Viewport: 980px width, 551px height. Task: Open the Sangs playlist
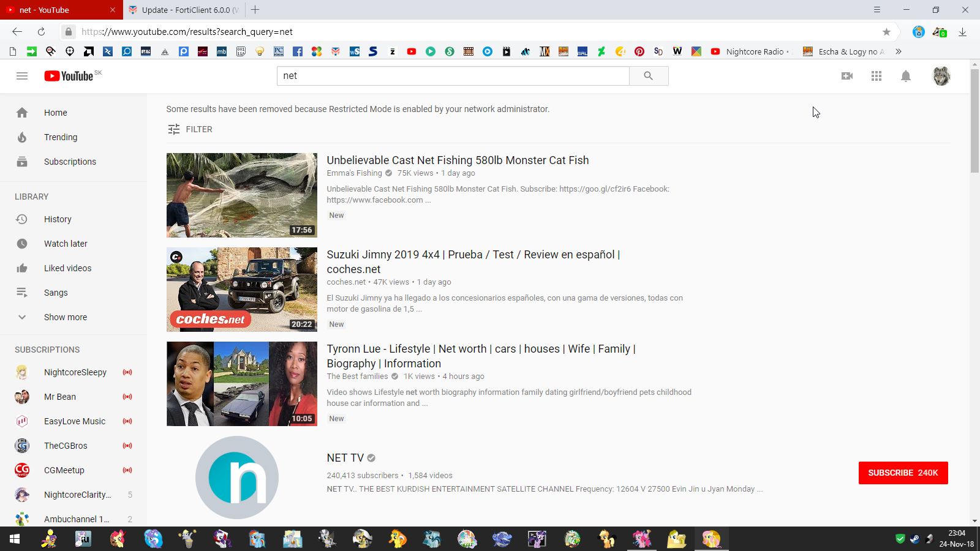(73, 293)
